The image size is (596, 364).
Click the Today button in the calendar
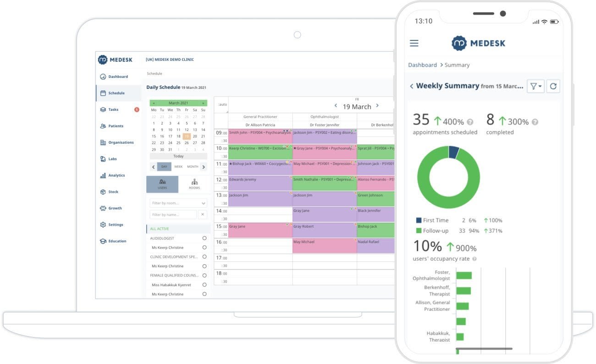tap(178, 156)
